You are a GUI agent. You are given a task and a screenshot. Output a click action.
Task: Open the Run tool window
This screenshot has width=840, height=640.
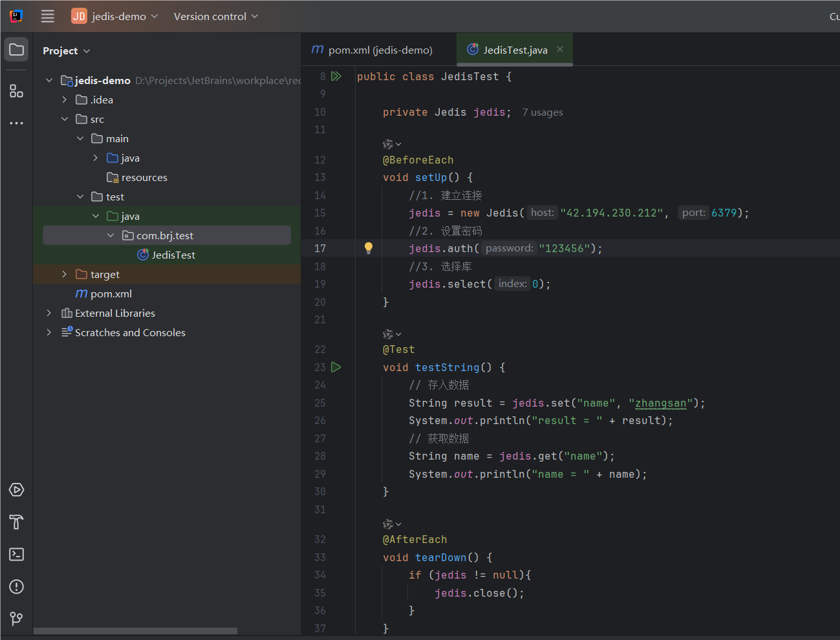16,489
